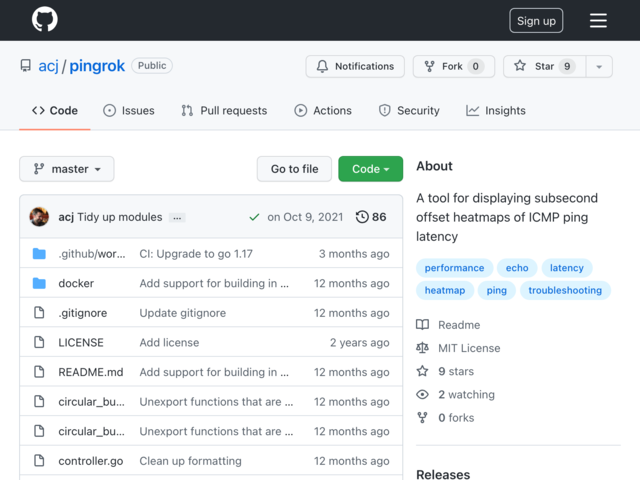
Task: Click the repository book icon beside acj
Action: click(x=25, y=66)
